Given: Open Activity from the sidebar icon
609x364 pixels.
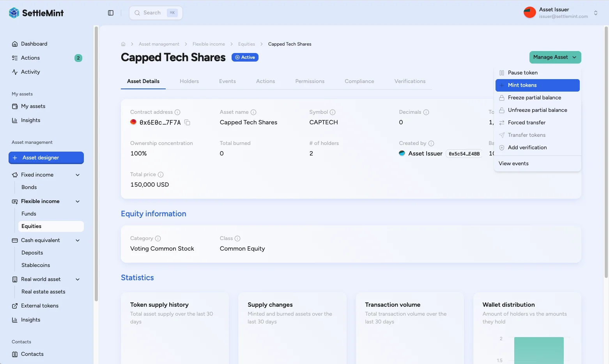Looking at the screenshot, I should tap(14, 72).
